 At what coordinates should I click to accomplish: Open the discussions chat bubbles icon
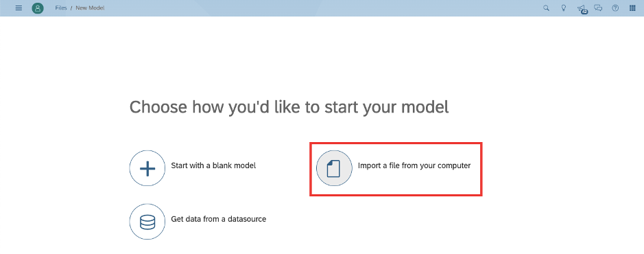tap(599, 8)
